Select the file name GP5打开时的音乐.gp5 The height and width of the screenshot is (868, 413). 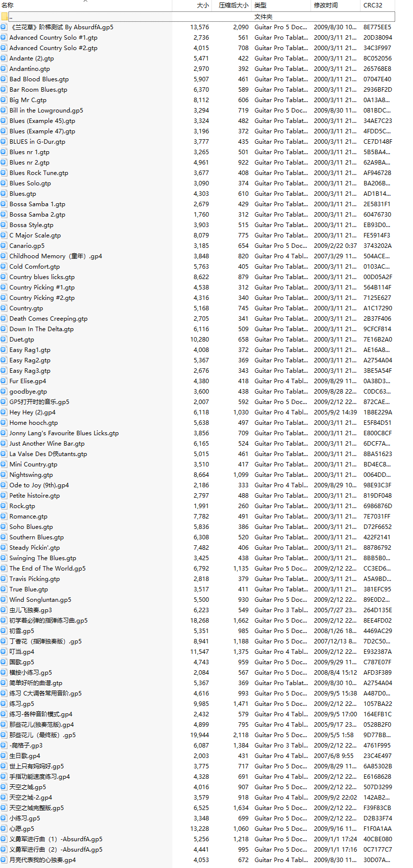pyautogui.click(x=40, y=402)
